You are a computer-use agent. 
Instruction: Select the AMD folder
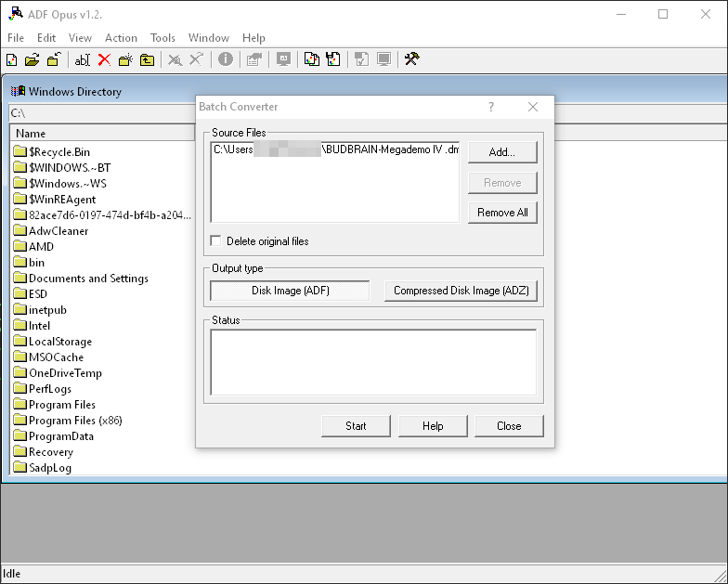click(x=33, y=247)
